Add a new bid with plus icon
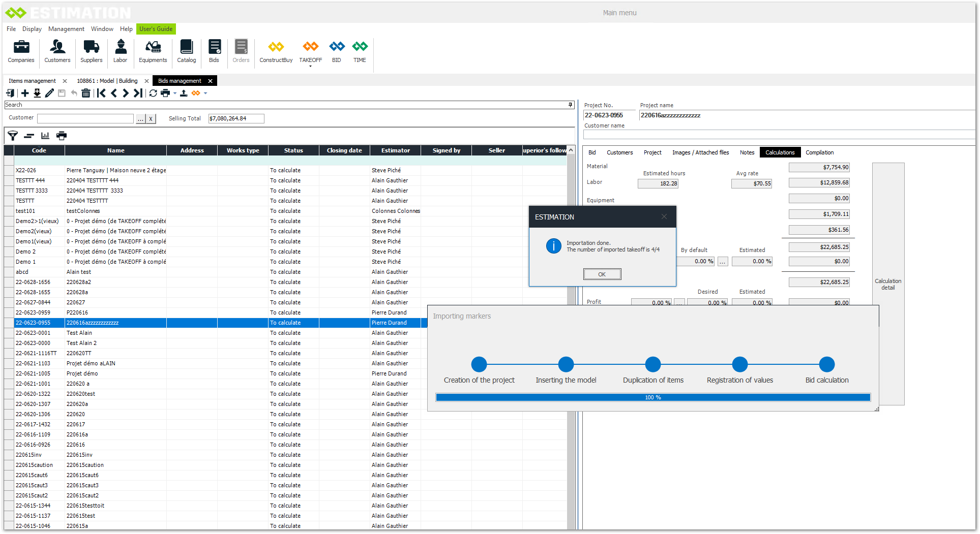Viewport: 980px width, 534px height. tap(25, 93)
